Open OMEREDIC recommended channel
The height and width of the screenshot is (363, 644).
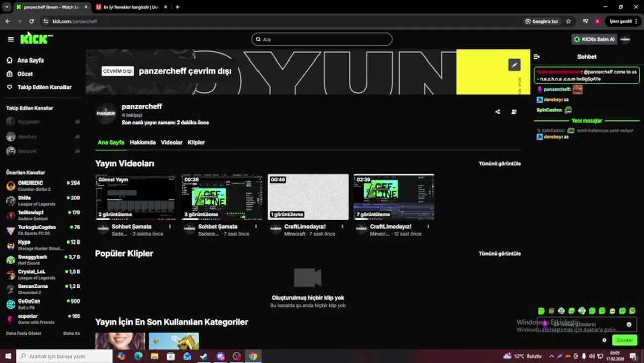[x=43, y=186]
